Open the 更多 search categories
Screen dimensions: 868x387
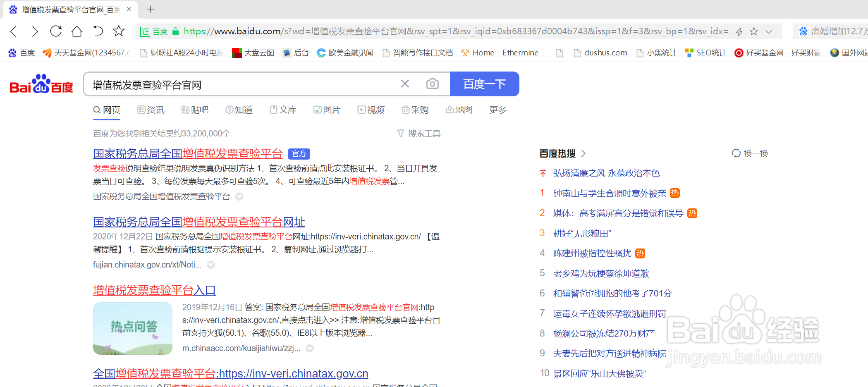498,110
